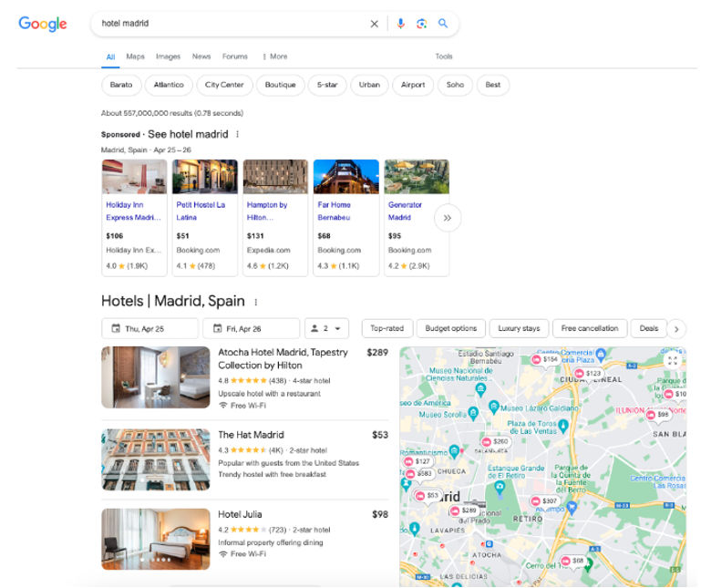The height and width of the screenshot is (588, 711).
Task: Click the Booking.com source under Far Home Bernabeu
Action: pyautogui.click(x=339, y=251)
